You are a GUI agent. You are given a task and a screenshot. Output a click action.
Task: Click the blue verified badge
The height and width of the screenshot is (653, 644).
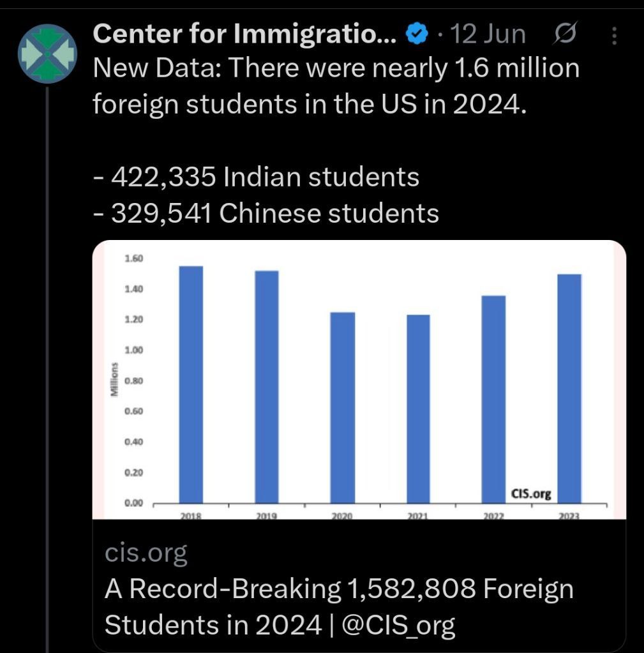point(417,34)
